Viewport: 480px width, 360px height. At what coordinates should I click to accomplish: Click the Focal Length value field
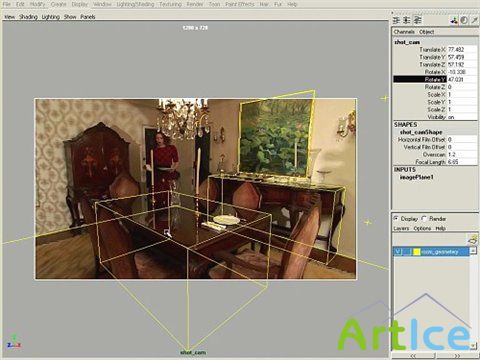462,162
